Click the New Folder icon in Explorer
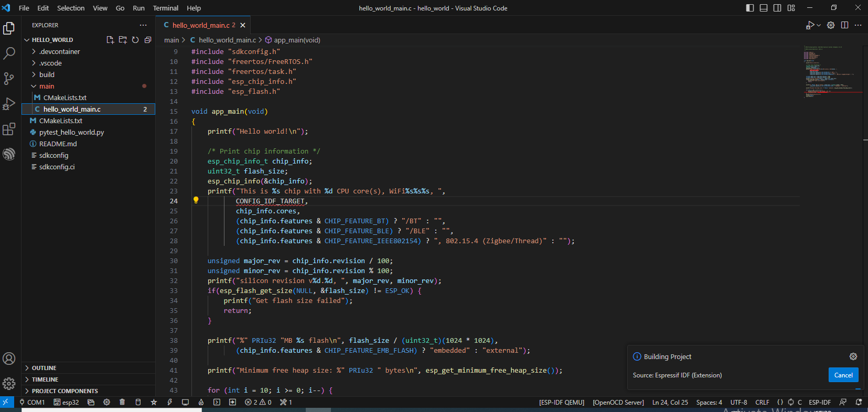 point(123,40)
